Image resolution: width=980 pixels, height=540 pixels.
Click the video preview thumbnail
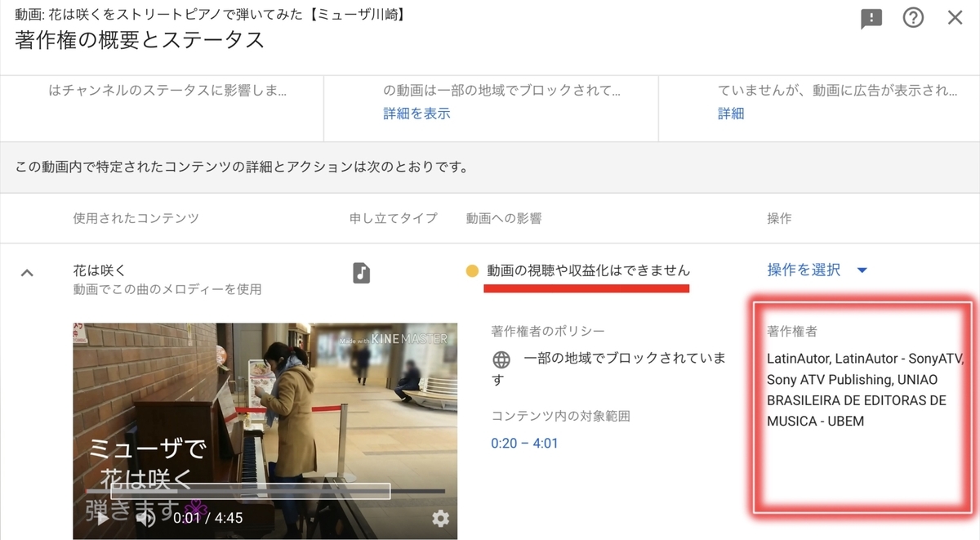(x=265, y=431)
